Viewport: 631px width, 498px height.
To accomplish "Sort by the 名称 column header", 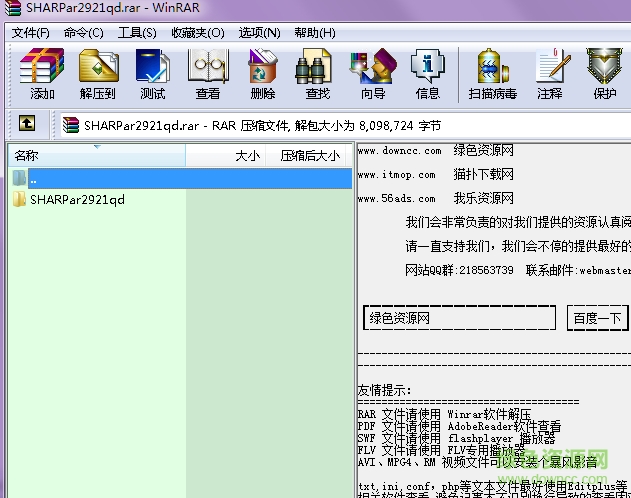I will [x=97, y=155].
